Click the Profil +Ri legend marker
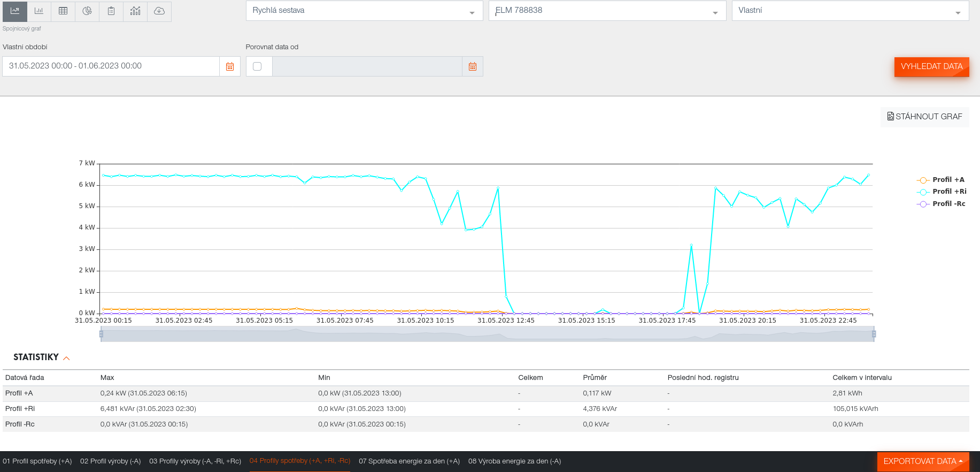This screenshot has width=980, height=472. coord(923,192)
